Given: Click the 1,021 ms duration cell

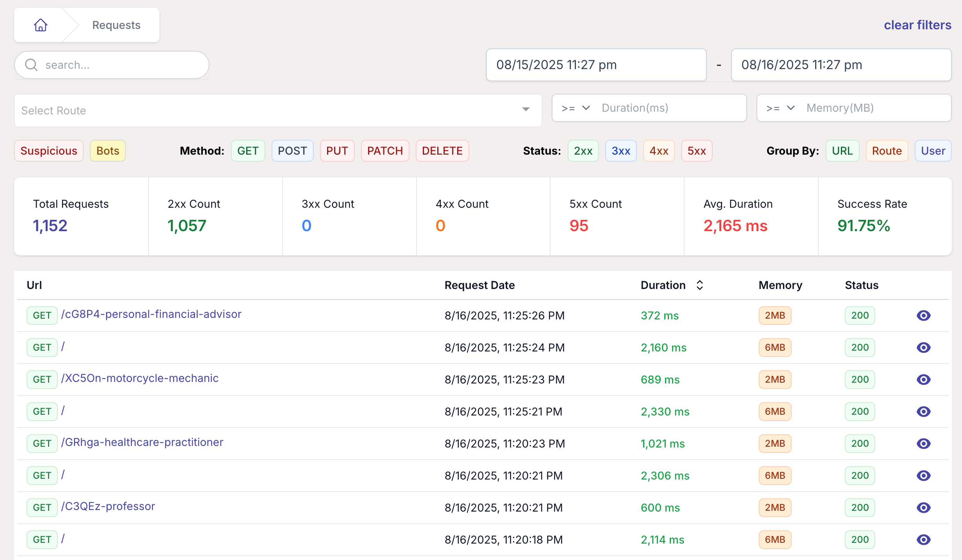Looking at the screenshot, I should tap(663, 444).
